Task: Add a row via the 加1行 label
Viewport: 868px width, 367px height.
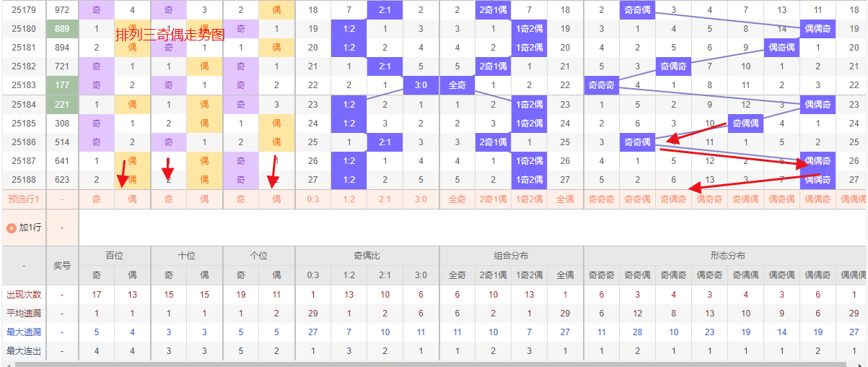Action: tap(30, 228)
